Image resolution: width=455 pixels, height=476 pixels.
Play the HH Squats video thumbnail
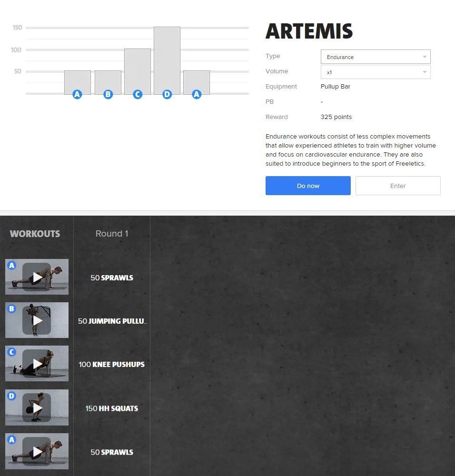37,407
